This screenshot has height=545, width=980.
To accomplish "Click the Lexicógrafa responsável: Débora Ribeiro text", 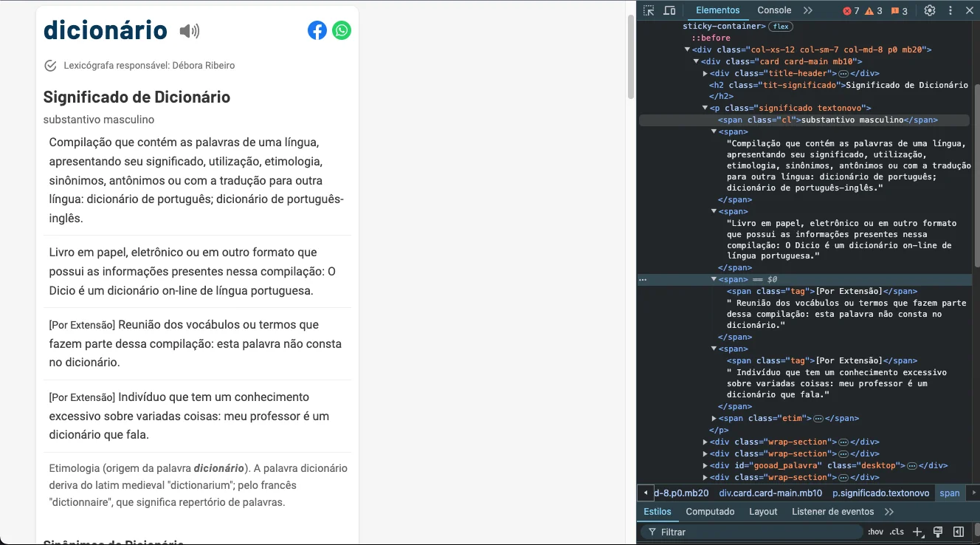I will [x=149, y=66].
